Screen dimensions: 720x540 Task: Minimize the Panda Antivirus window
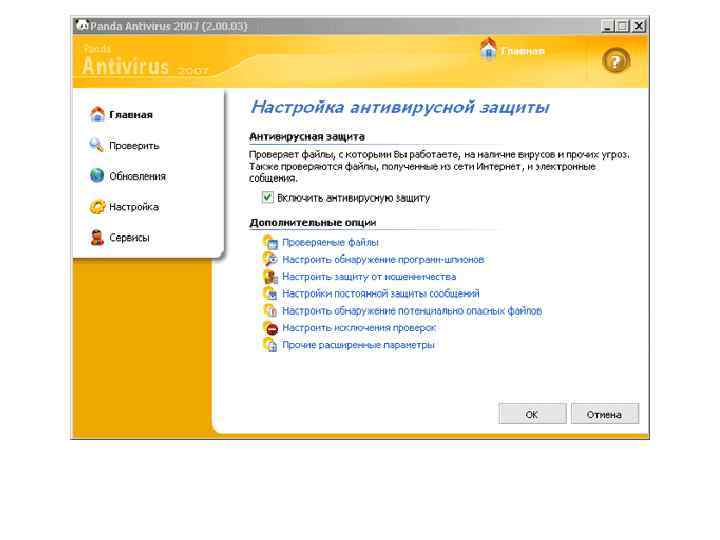coord(608,26)
